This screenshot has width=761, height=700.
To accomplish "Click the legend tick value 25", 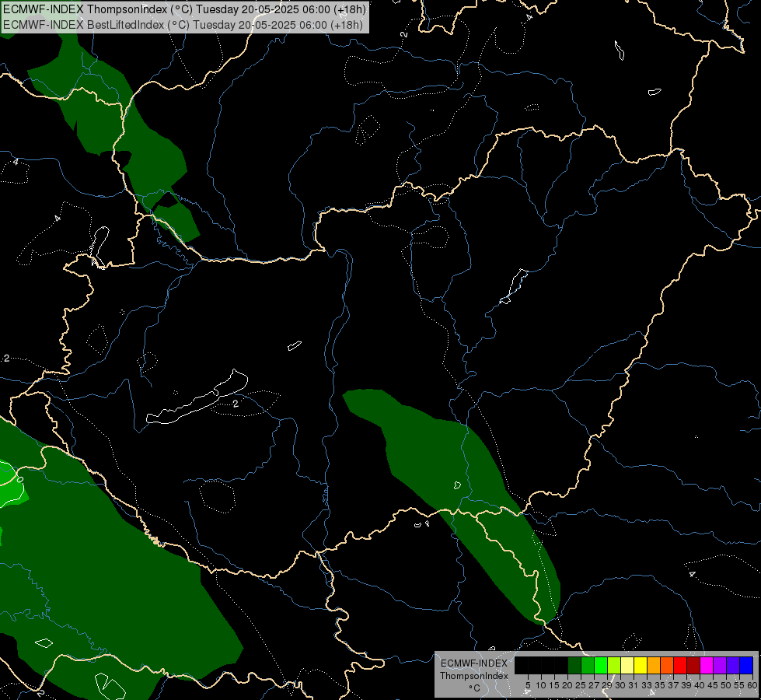I will coord(581,685).
